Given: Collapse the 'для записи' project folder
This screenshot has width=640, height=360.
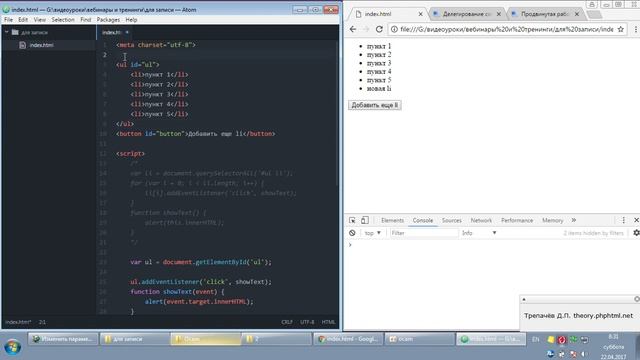Looking at the screenshot, I should pos(7,32).
